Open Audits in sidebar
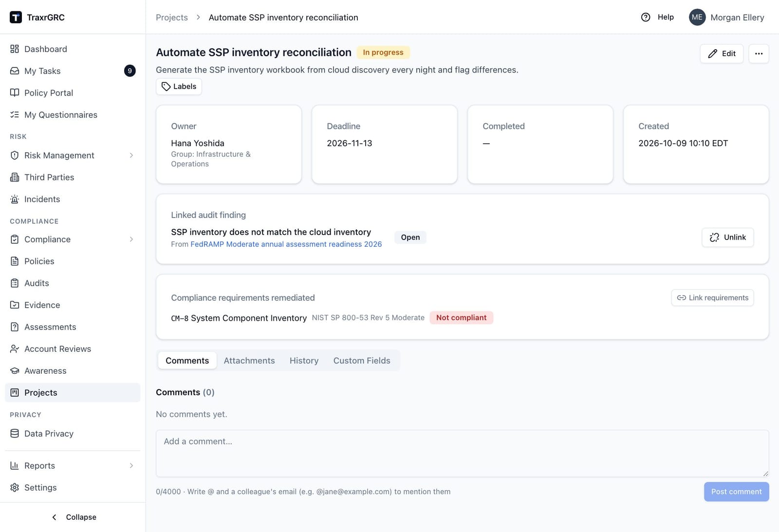Screen dimensions: 779x532 [x=73, y=283]
